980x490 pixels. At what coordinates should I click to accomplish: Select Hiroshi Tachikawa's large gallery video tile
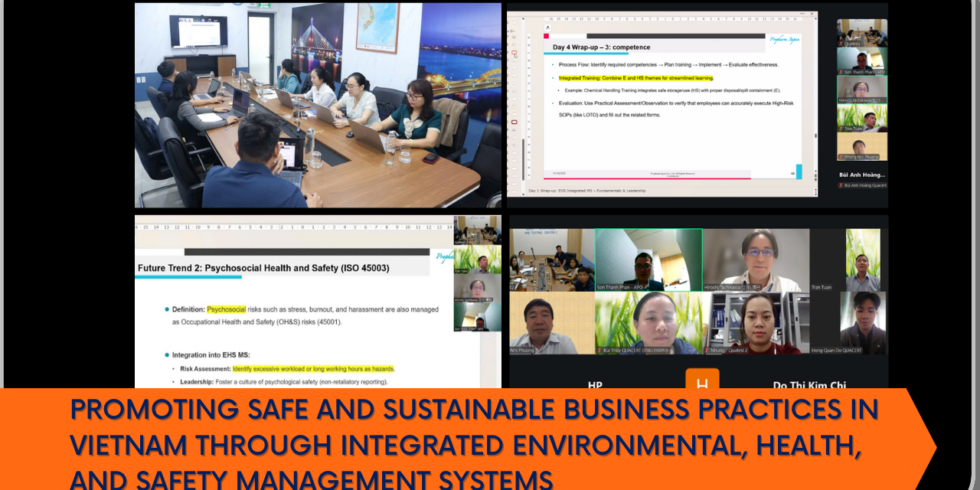click(755, 260)
